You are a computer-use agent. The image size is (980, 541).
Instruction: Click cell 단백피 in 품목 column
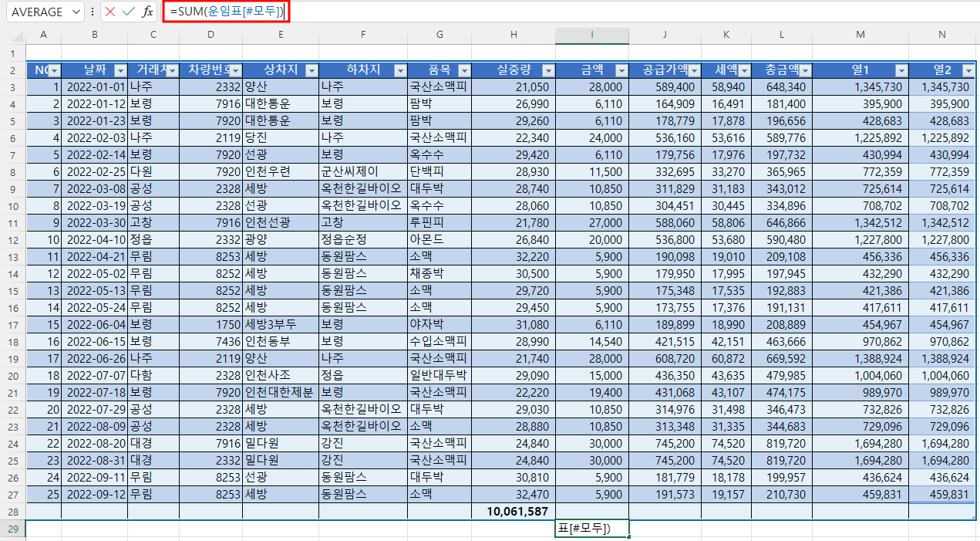[441, 172]
